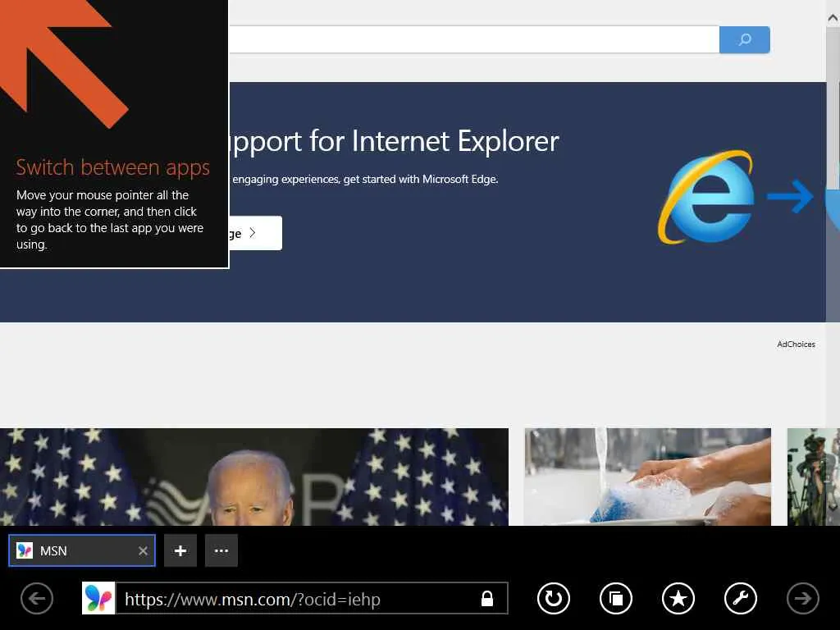The width and height of the screenshot is (840, 630).
Task: Click the blue search magnifier button
Action: point(744,39)
